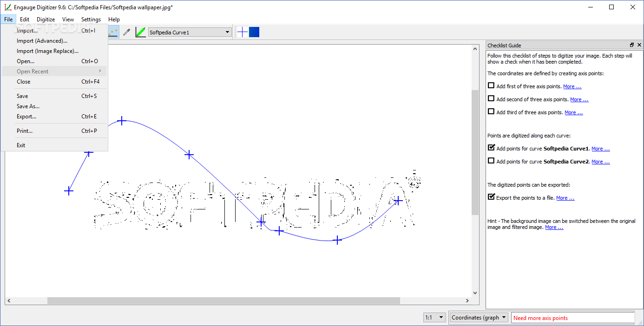Click the solid blue color swatch in toolbar
The height and width of the screenshot is (326, 644).
(x=254, y=32)
